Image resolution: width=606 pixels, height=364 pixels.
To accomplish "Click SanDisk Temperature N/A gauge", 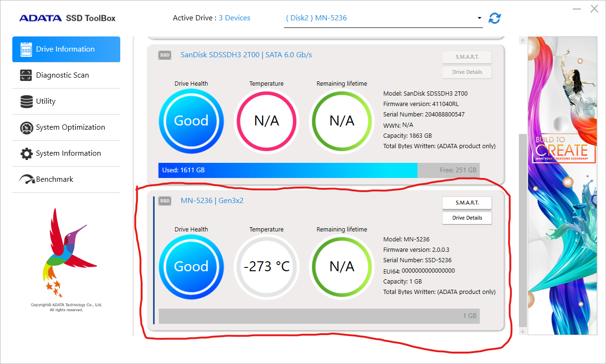I will (267, 121).
